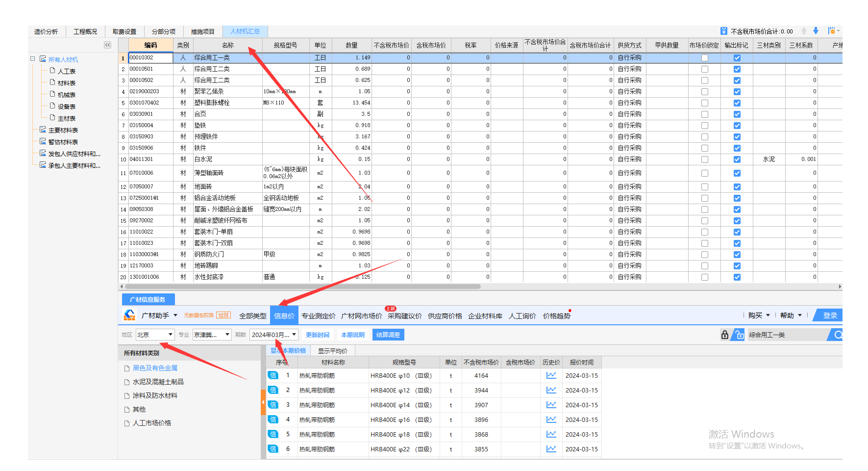Open history price chart for HRB400E φ18
The width and height of the screenshot is (868, 471).
pos(551,434)
